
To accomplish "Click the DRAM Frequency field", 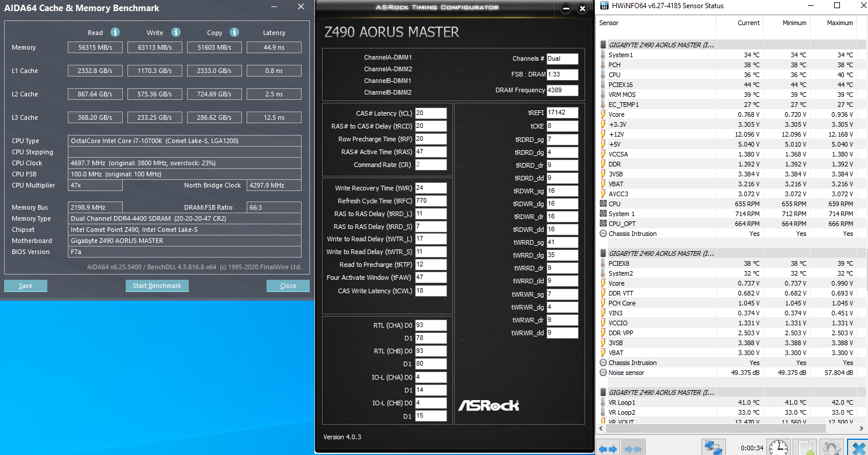I will [562, 91].
